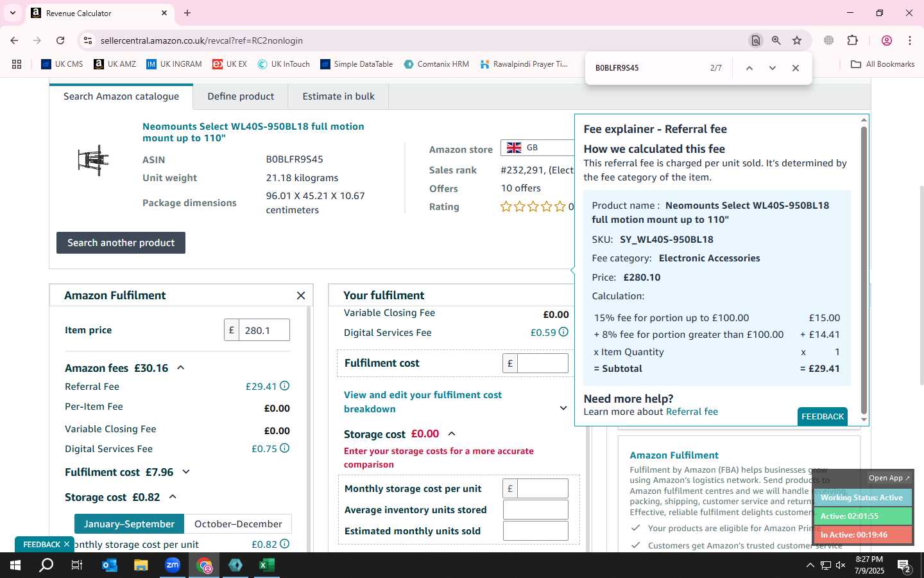Focus the address bar URL
Image resolution: width=924 pixels, height=578 pixels.
[x=201, y=40]
